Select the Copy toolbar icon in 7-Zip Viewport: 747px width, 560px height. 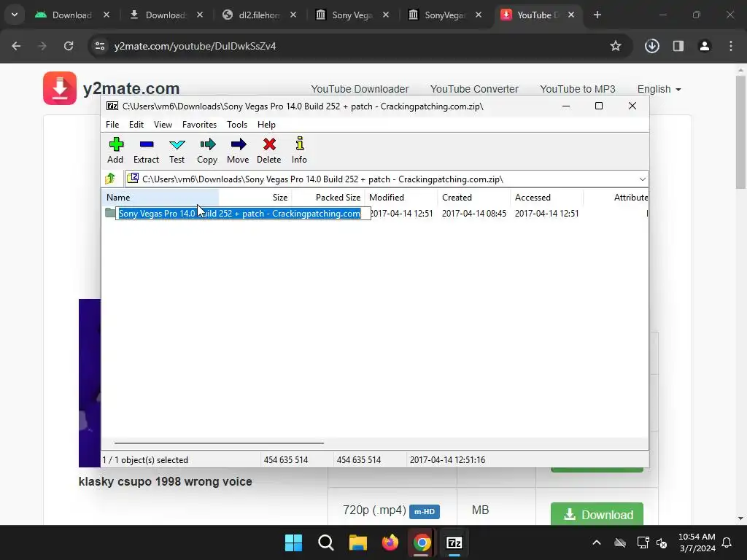207,150
